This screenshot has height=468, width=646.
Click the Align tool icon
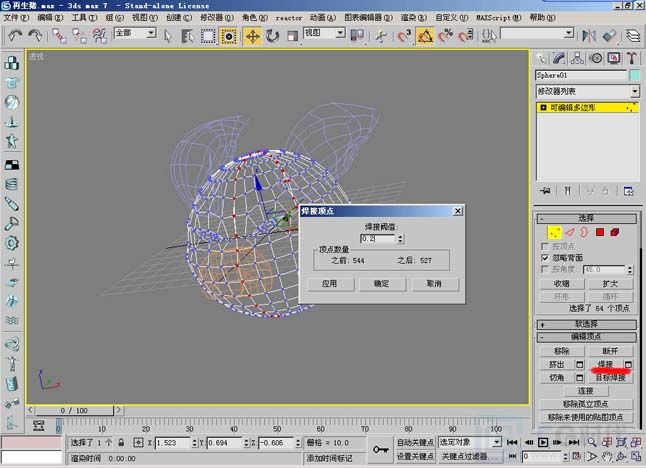[x=609, y=36]
